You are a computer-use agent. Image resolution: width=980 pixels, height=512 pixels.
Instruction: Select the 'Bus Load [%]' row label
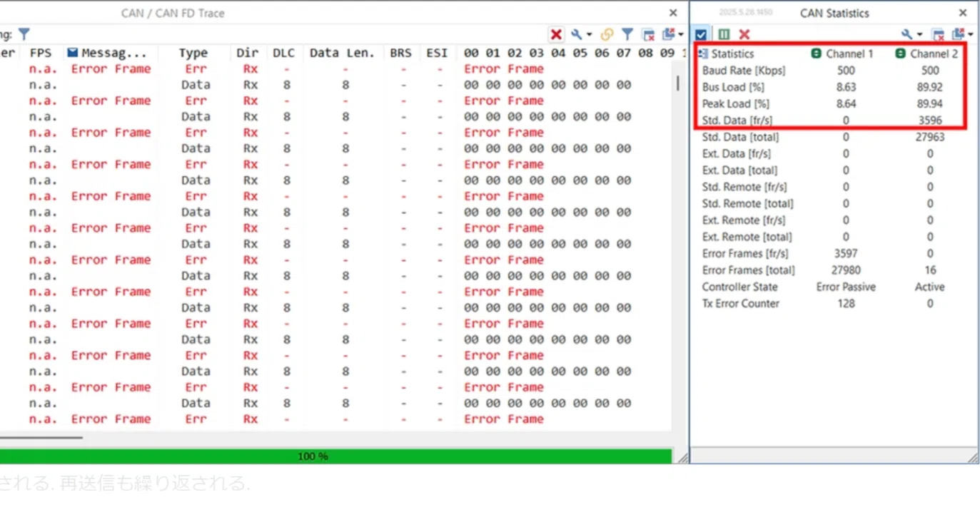(x=733, y=87)
